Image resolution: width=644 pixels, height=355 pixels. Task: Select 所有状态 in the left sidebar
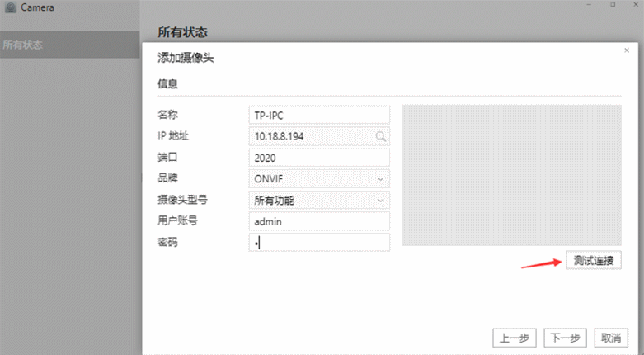[x=69, y=45]
